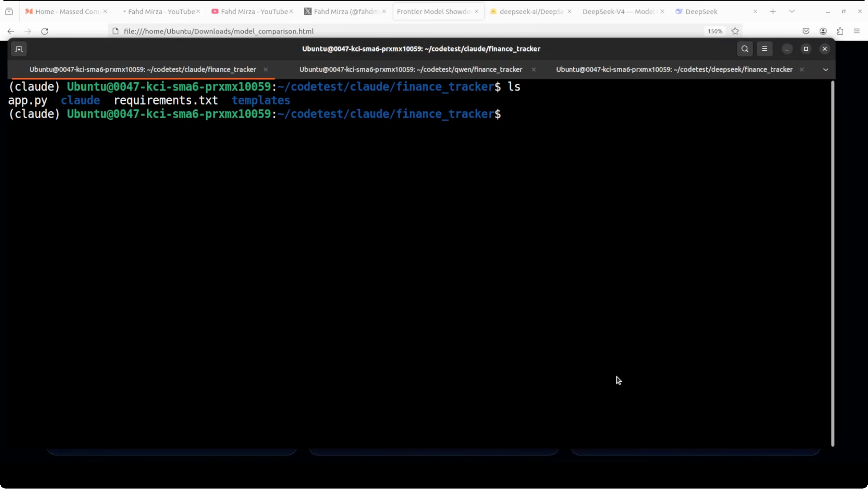
Task: Click the 150% zoom level indicator
Action: tap(715, 31)
